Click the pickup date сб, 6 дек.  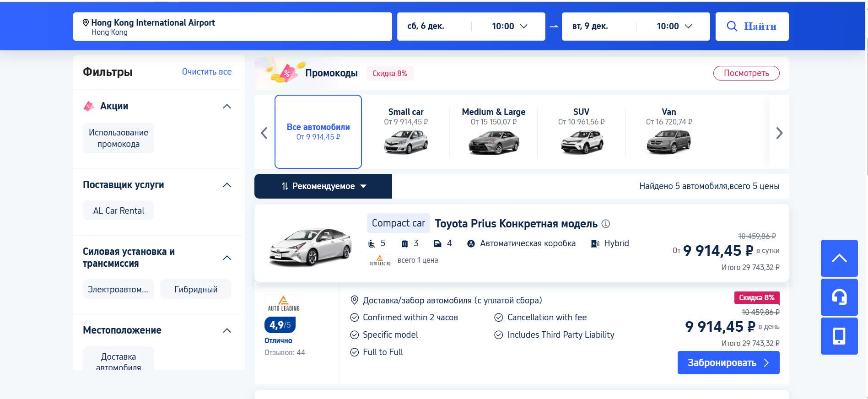pos(426,27)
